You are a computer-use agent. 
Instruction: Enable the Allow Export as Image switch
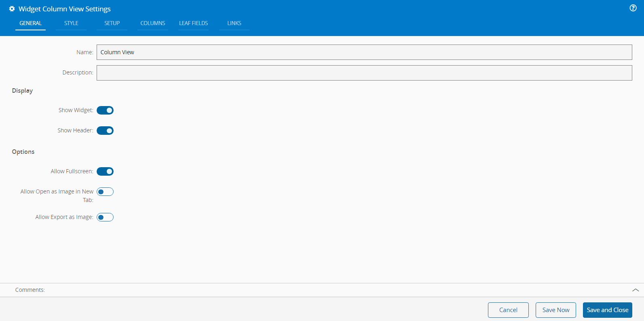pos(105,217)
